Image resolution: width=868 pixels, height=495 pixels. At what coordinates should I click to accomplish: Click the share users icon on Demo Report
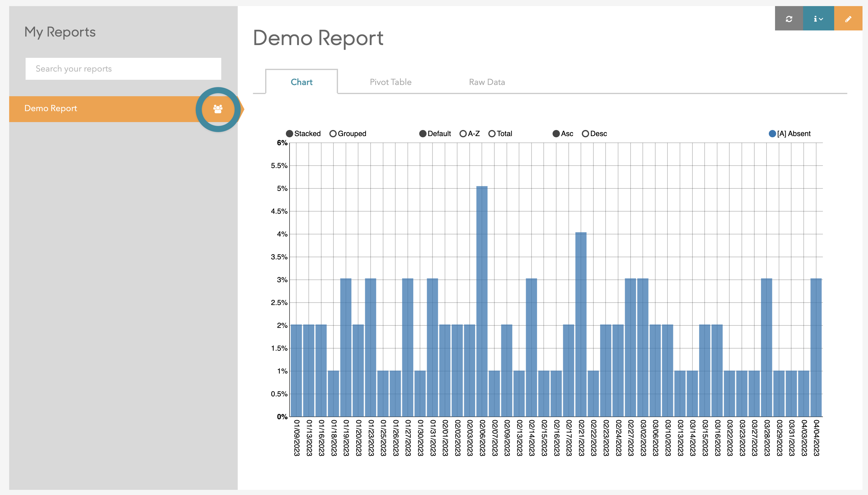pos(218,109)
